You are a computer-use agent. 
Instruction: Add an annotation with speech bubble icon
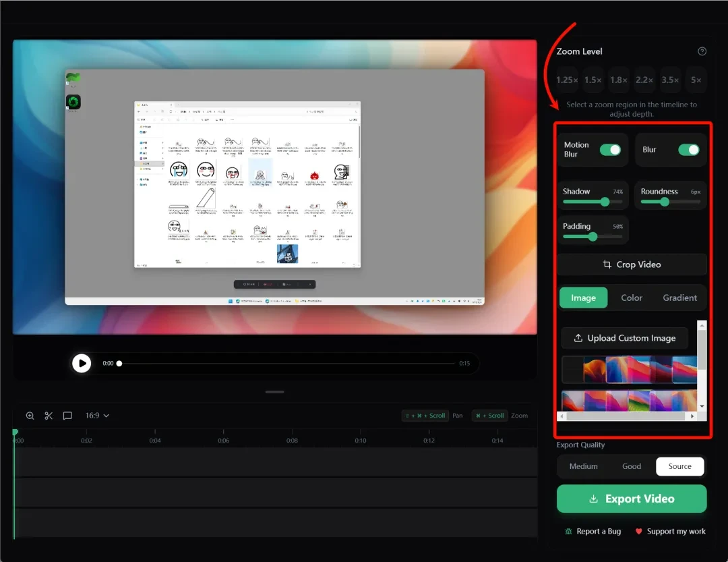[67, 416]
